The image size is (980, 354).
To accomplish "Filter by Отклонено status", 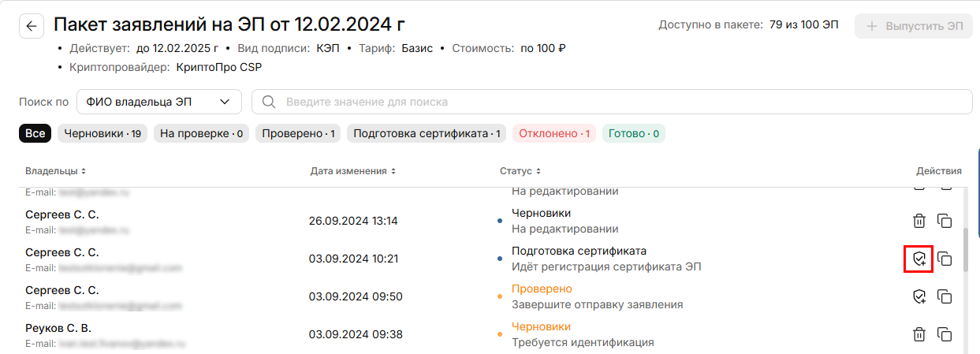I will pyautogui.click(x=553, y=134).
